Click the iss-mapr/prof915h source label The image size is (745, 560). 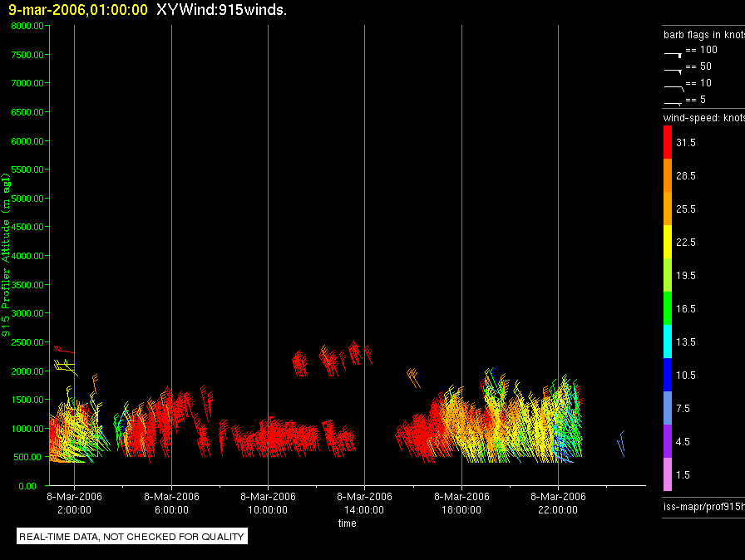tap(703, 507)
